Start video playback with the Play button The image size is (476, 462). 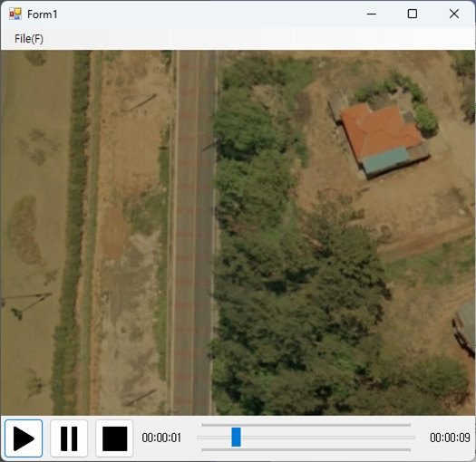[x=24, y=438]
